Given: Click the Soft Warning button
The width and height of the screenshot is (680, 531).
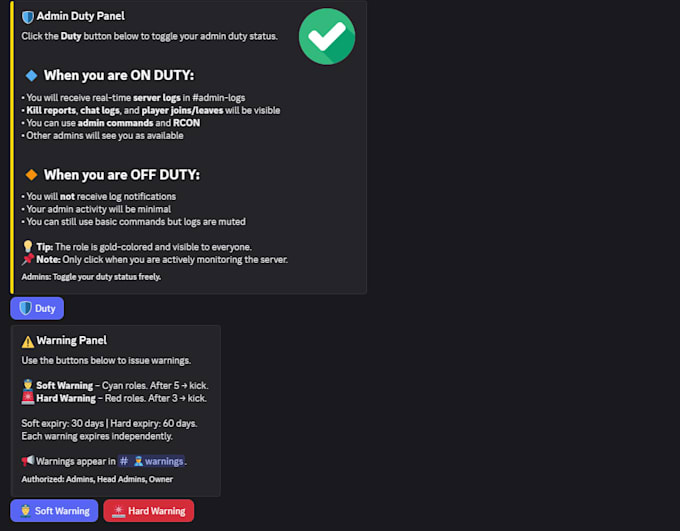Looking at the screenshot, I should click(x=54, y=511).
